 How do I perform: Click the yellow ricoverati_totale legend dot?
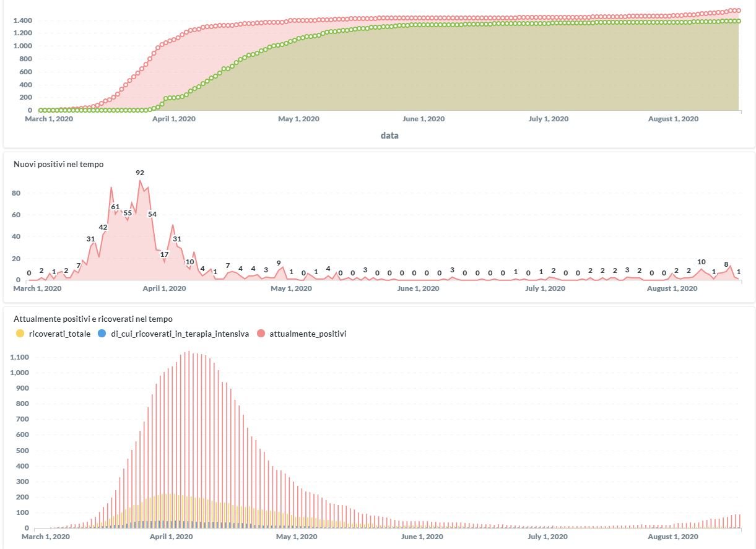pos(20,334)
